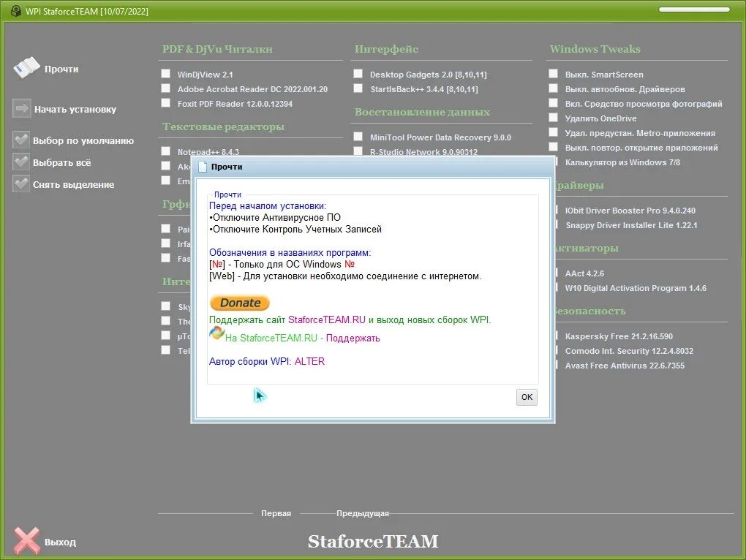The height and width of the screenshot is (560, 746).
Task: Check Adobe Acrobat Reader DC checkbox
Action: (165, 88)
